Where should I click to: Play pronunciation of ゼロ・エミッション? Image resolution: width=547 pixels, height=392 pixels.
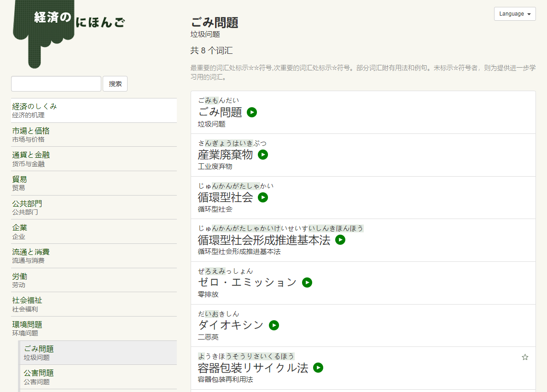307,282
